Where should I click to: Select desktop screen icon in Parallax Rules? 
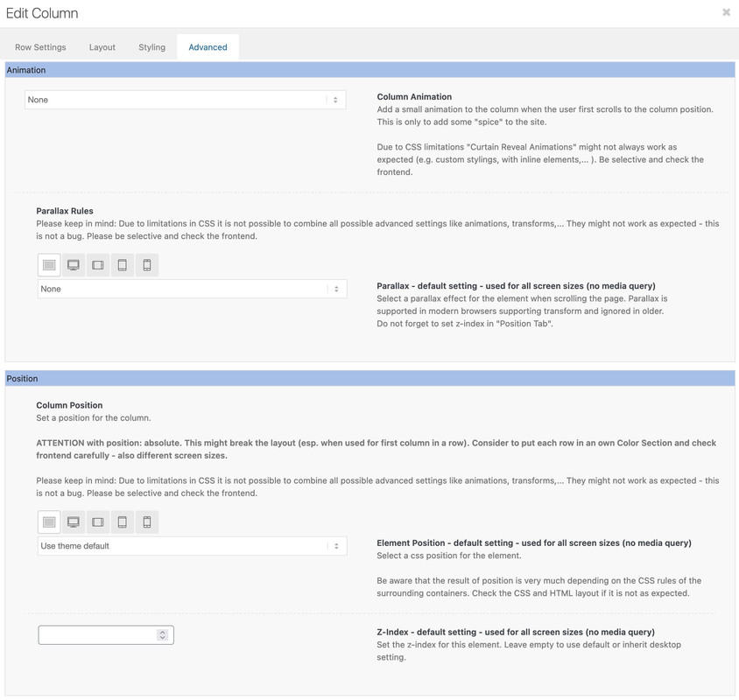point(74,265)
